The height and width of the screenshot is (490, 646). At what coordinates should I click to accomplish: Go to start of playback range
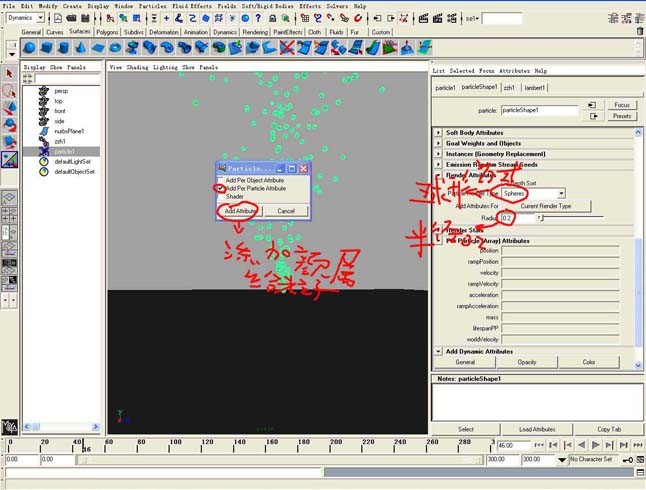pyautogui.click(x=539, y=445)
